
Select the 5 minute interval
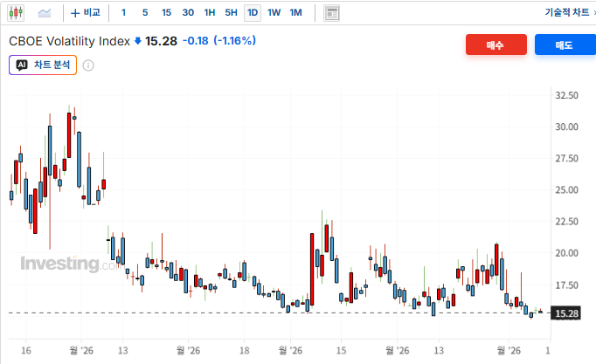145,13
